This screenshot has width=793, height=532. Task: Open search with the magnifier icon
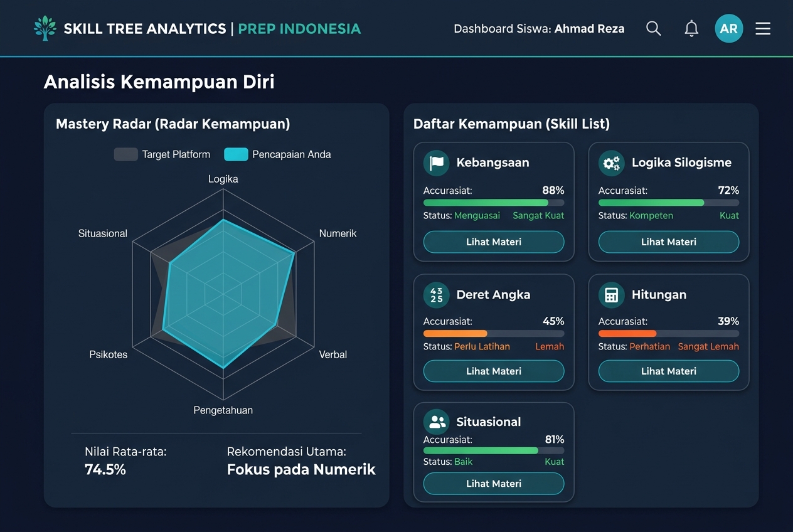[x=654, y=28]
